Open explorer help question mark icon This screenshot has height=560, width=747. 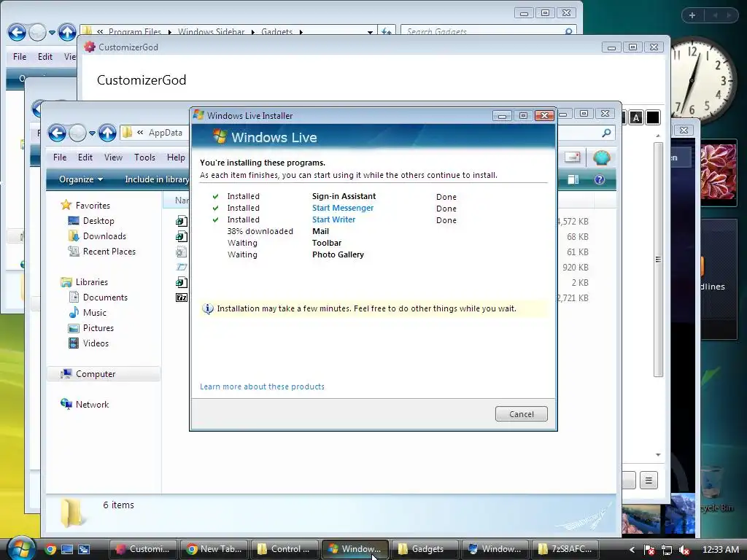[600, 179]
